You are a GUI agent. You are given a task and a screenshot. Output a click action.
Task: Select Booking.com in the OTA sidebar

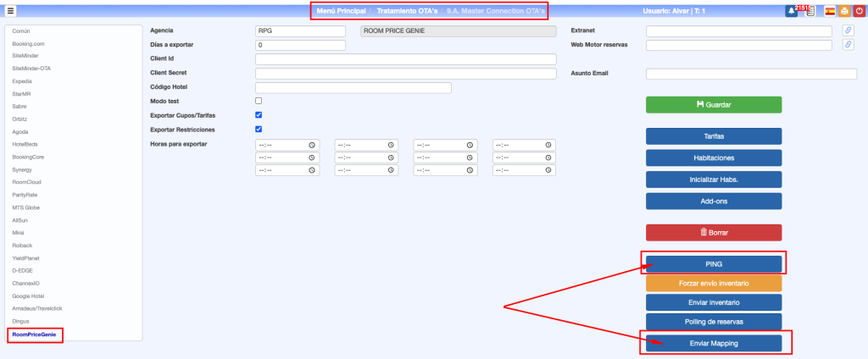(29, 43)
